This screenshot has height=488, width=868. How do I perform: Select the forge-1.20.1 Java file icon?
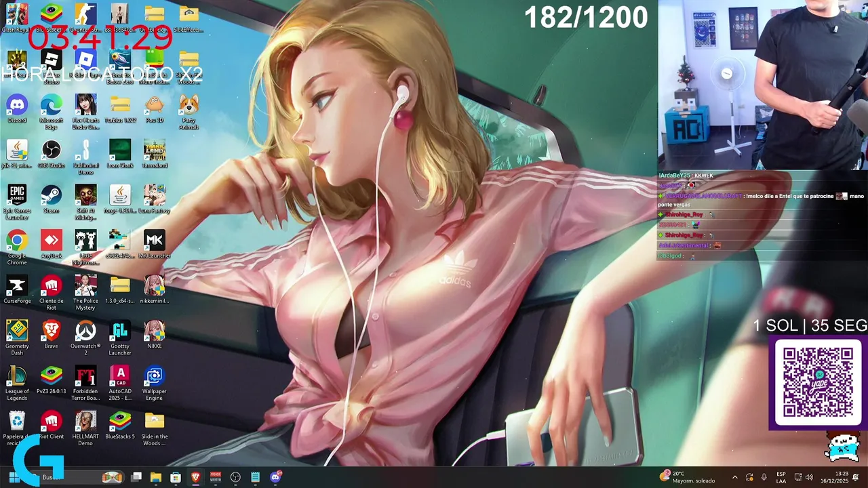tap(120, 199)
